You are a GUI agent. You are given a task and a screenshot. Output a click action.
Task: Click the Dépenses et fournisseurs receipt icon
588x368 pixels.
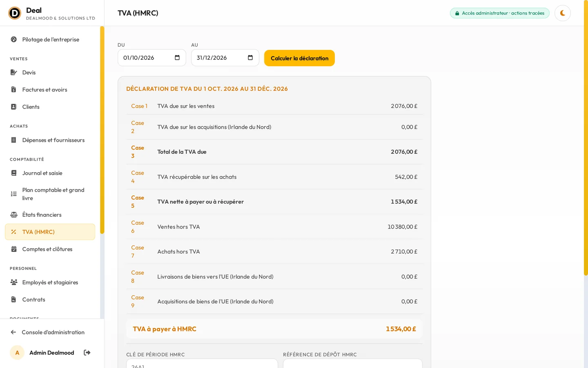pyautogui.click(x=14, y=140)
